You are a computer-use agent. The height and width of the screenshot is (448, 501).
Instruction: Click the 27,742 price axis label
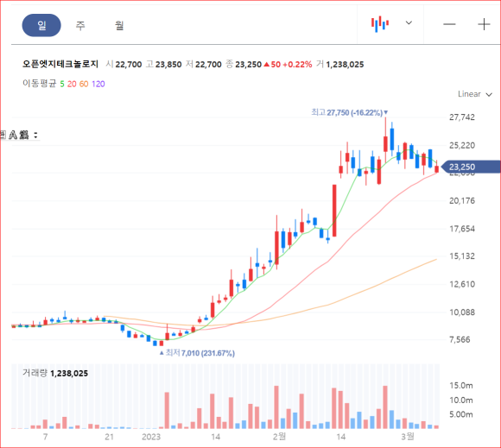tap(462, 117)
